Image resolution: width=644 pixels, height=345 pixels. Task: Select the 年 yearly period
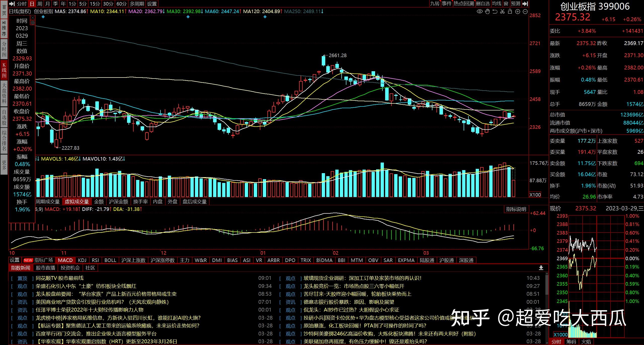point(63,4)
